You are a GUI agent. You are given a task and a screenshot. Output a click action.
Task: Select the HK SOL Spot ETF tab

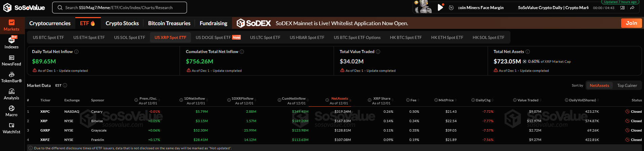[488, 38]
